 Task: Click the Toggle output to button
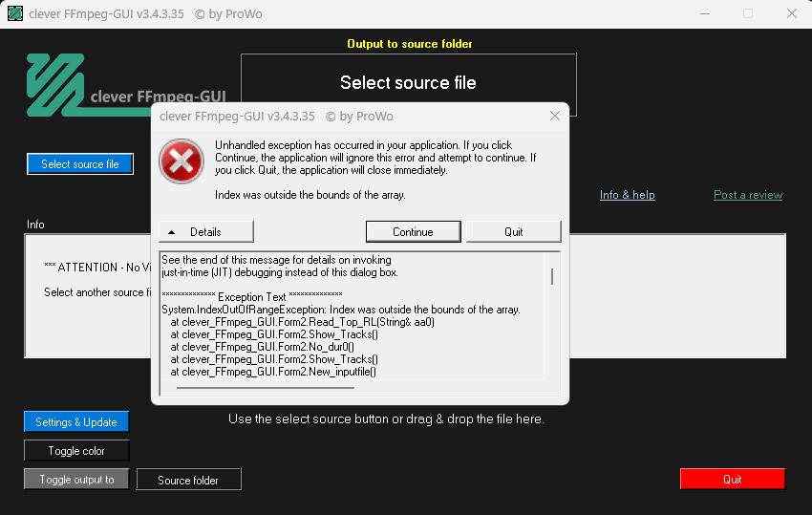(x=76, y=480)
